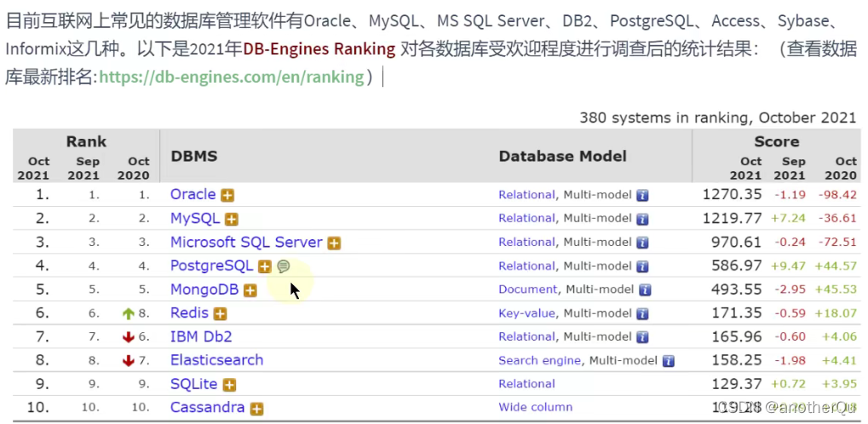868x424 pixels.
Task: Open the MySQL DBMS link
Action: click(195, 218)
